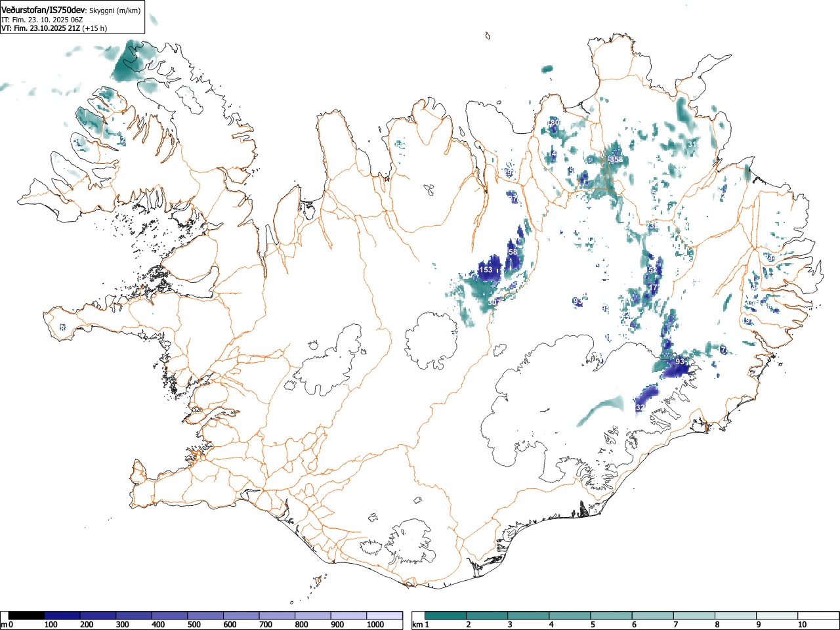The height and width of the screenshot is (630, 840).
Task: Click the 1–2 km dark teal legend swatch
Action: click(x=446, y=616)
